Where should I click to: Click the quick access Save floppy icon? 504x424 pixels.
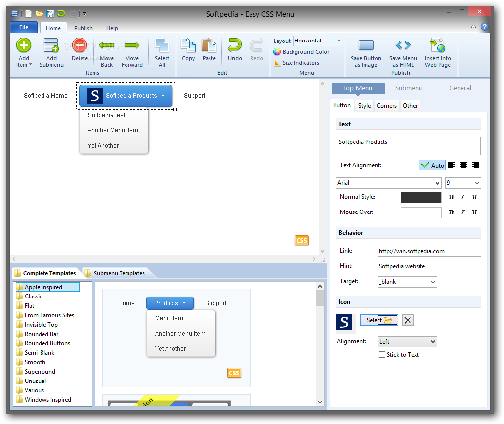(50, 13)
